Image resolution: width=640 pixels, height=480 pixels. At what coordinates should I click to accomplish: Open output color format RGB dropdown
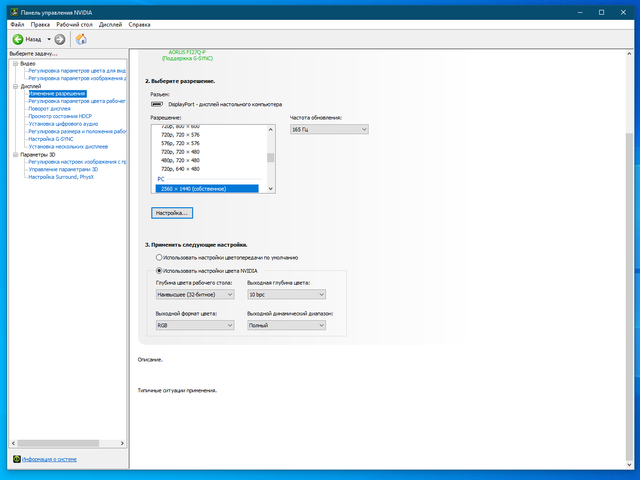coord(195,325)
